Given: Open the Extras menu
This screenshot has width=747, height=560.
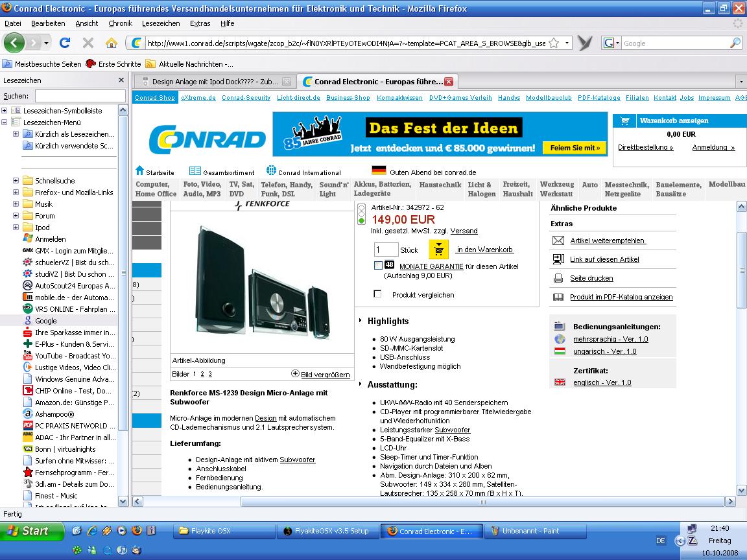Looking at the screenshot, I should click(200, 23).
